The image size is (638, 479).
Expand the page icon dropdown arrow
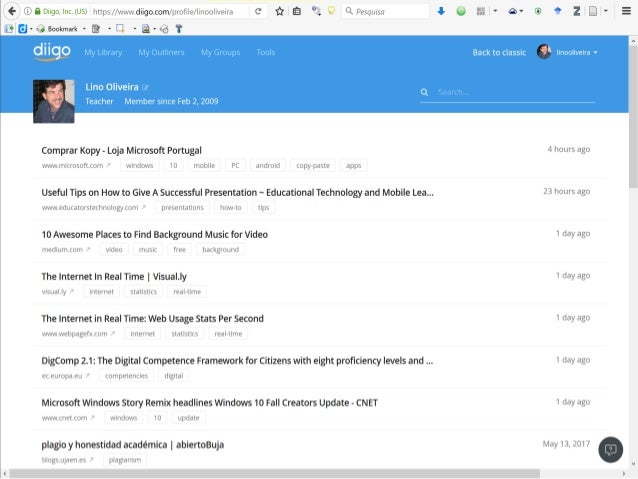(x=606, y=11)
